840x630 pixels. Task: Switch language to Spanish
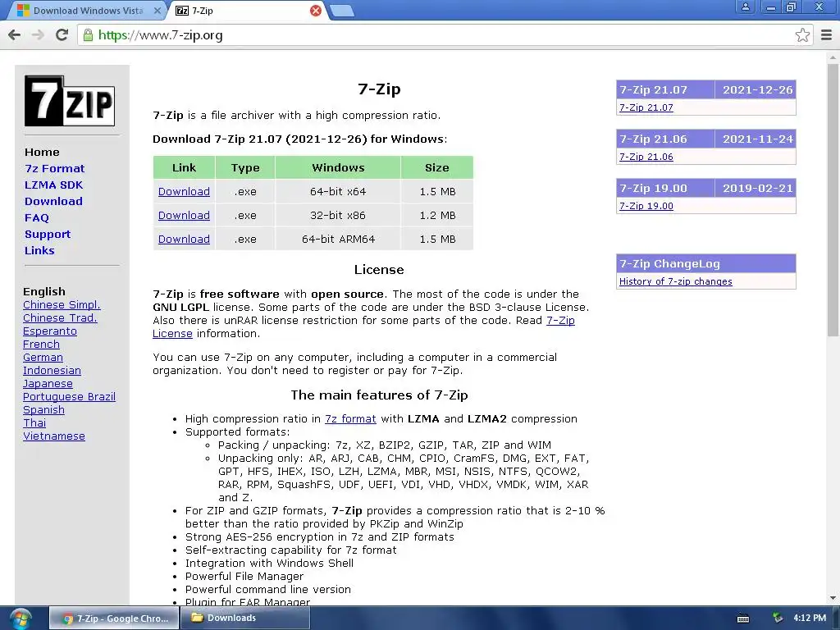(43, 410)
